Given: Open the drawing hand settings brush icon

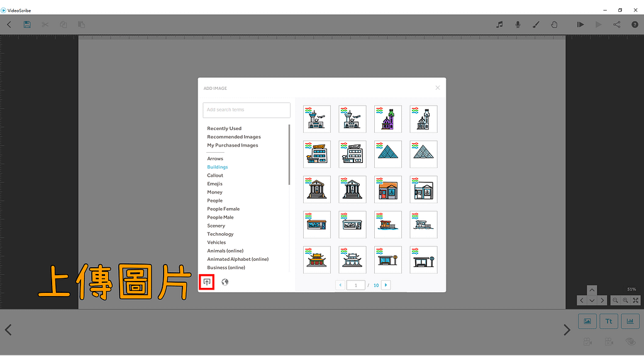Looking at the screenshot, I should click(x=536, y=25).
